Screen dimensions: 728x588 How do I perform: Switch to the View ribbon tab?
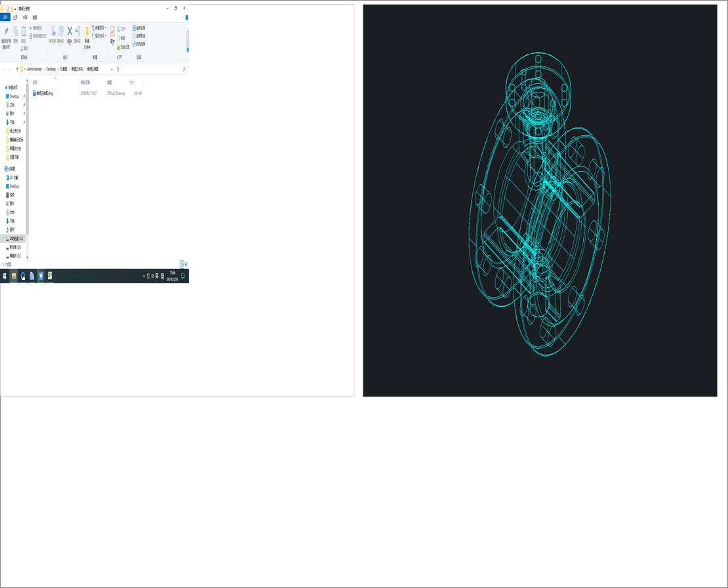tap(35, 17)
